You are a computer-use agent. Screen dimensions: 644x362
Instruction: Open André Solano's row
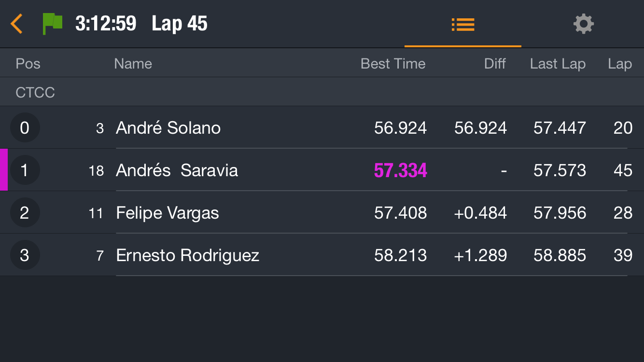322,127
